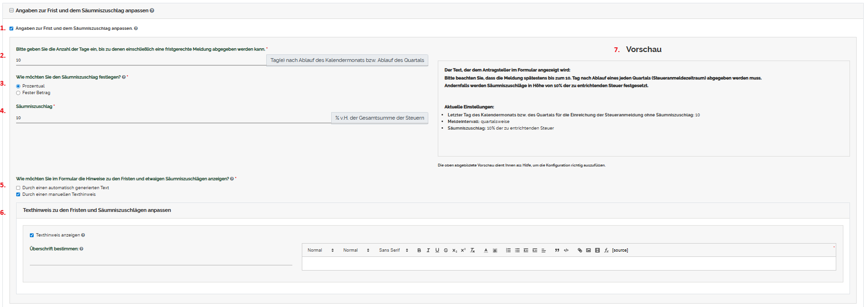868x307 pixels.
Task: Collapse the 'Angaben zur Frist' section header
Action: 11,10
